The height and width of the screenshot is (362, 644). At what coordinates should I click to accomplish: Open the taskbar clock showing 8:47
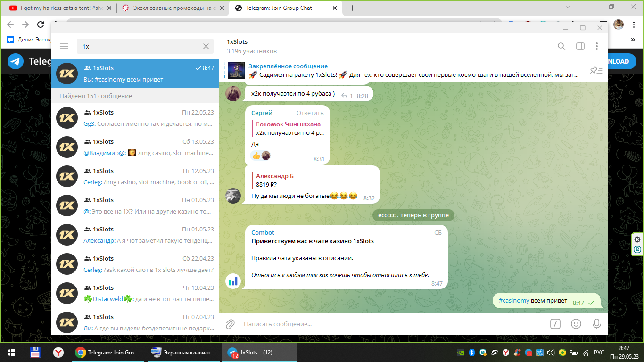(625, 352)
